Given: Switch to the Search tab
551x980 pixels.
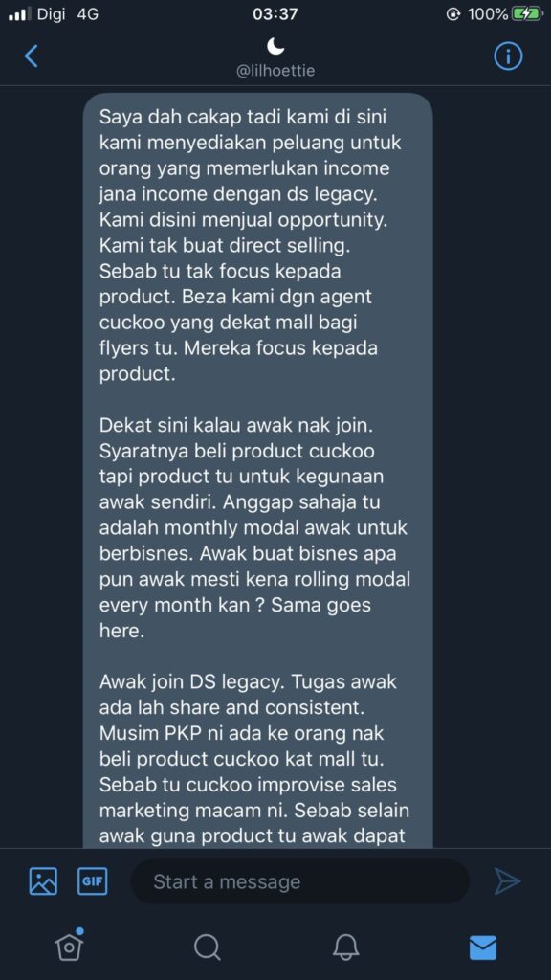Looking at the screenshot, I should 207,947.
